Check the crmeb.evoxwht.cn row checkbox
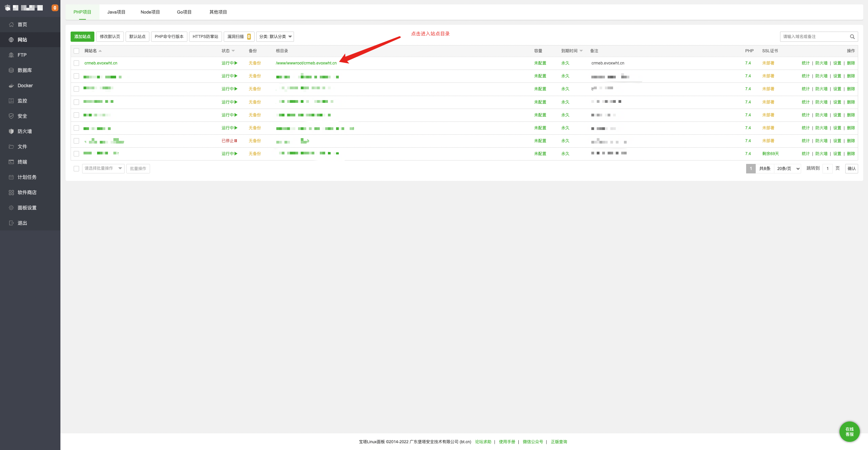 point(76,63)
